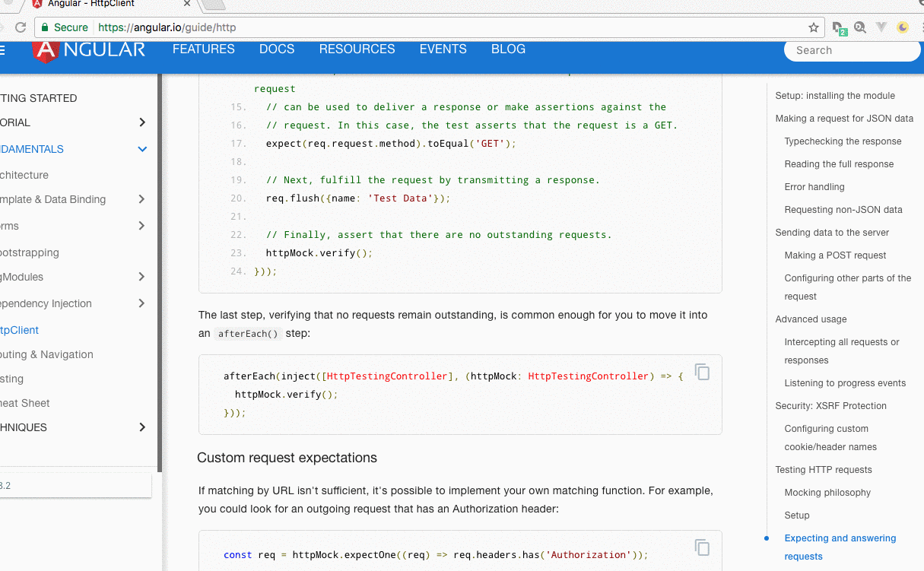Viewport: 924px width, 571px height.
Task: Jump to Requesting non-JSON data
Action: [x=843, y=210]
